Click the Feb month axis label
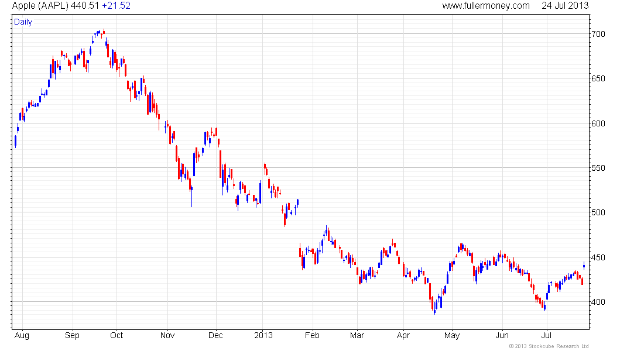The image size is (644, 351). 312,335
